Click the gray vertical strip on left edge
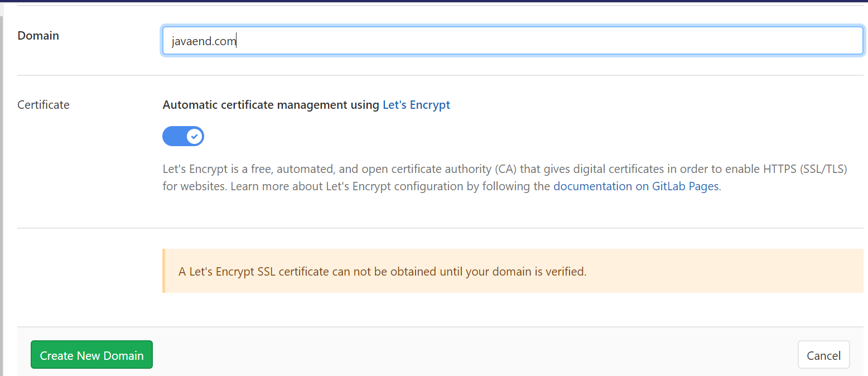The width and height of the screenshot is (868, 376). coord(2,195)
